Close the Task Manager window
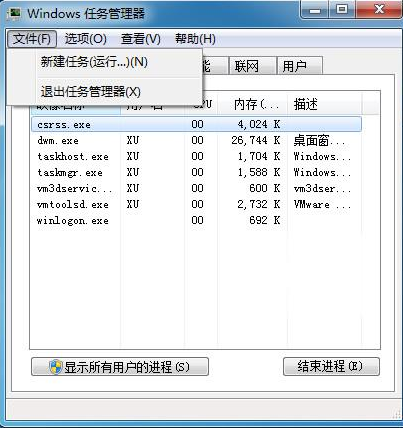The height and width of the screenshot is (428, 403). point(378,10)
